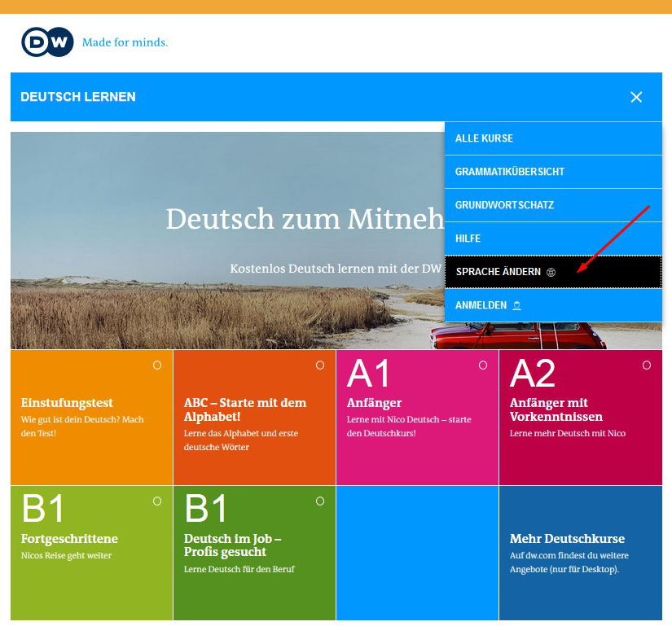672x626 pixels.
Task: Open the Einstufungstest placement test
Action: (67, 403)
